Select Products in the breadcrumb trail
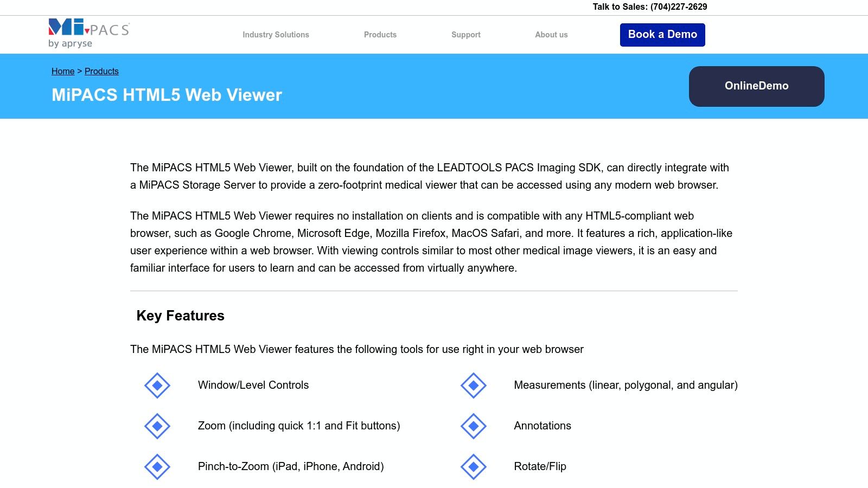868x488 pixels. click(x=101, y=71)
